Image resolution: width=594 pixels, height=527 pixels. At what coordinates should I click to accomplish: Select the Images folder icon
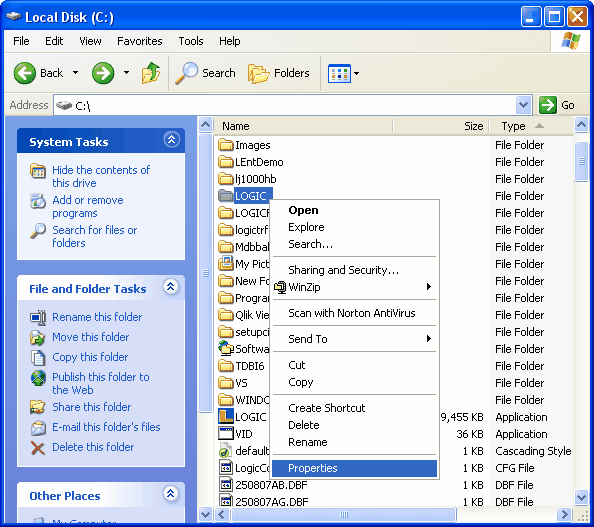point(226,145)
